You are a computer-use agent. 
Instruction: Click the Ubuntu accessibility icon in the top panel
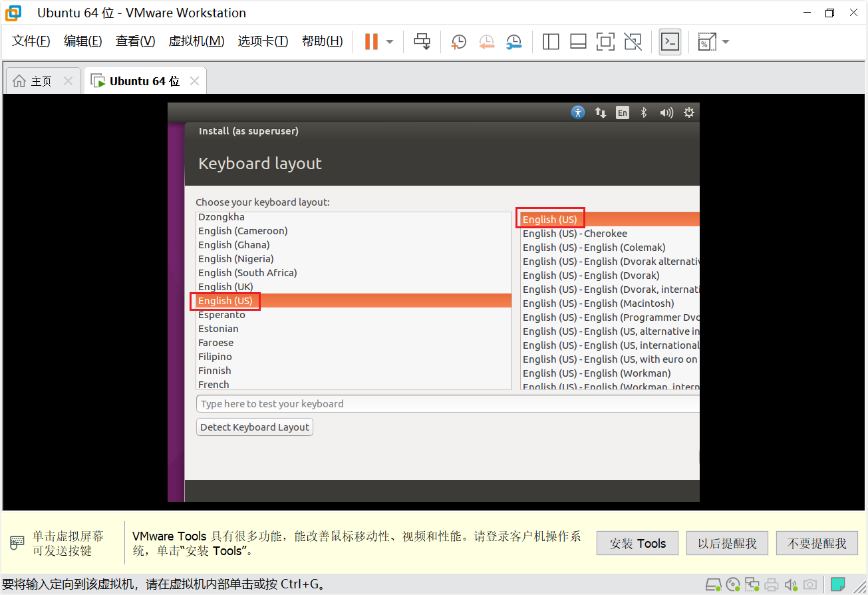click(578, 112)
